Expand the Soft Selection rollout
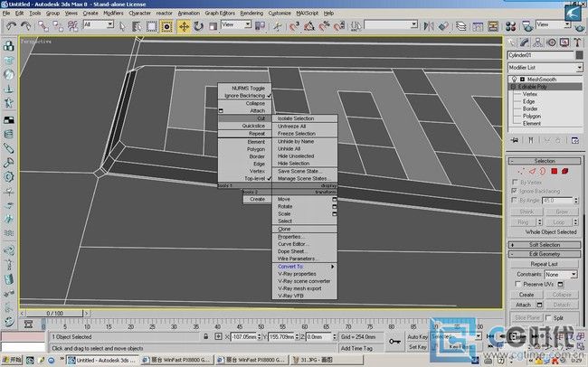 tap(545, 245)
